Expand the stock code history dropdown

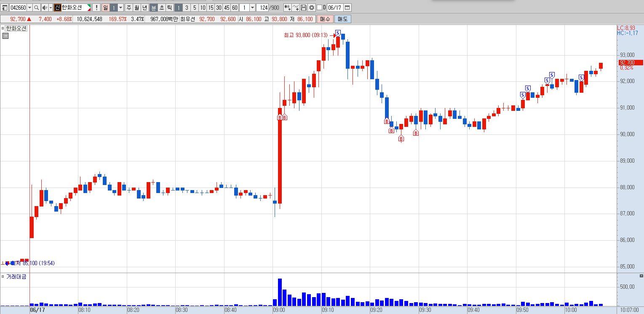(29, 8)
